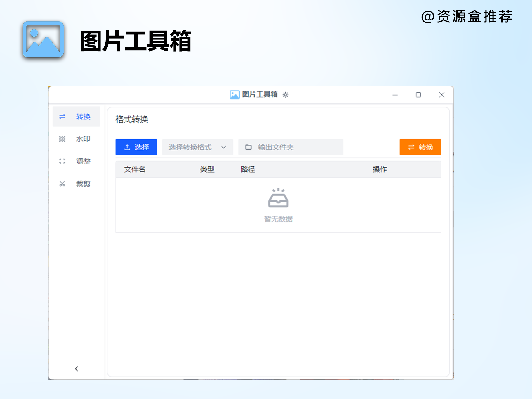Collapse the sidebar with the left chevron
The image size is (532, 399).
[x=77, y=369]
